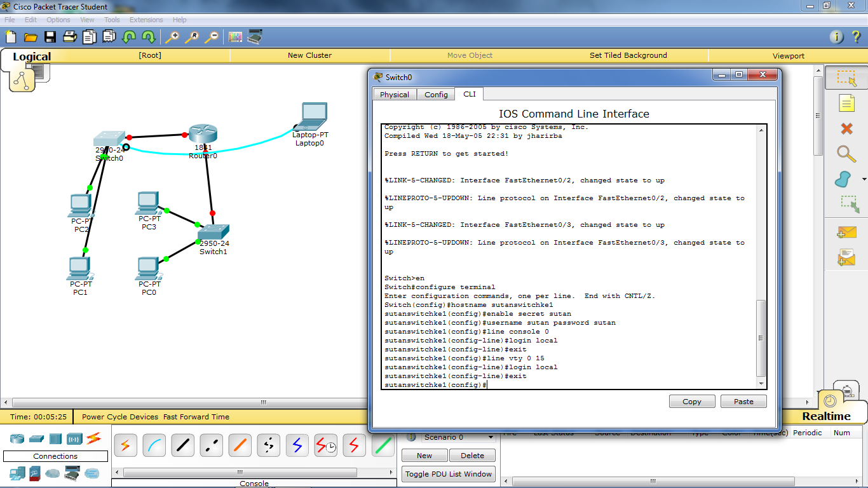This screenshot has height=488, width=868.
Task: Click the Paste button in CLI window
Action: (x=743, y=402)
